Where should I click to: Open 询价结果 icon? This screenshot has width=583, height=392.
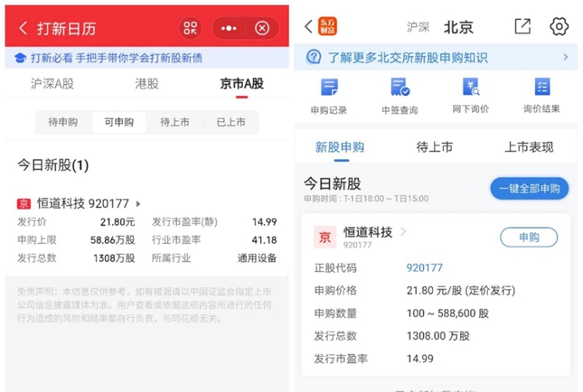[541, 96]
